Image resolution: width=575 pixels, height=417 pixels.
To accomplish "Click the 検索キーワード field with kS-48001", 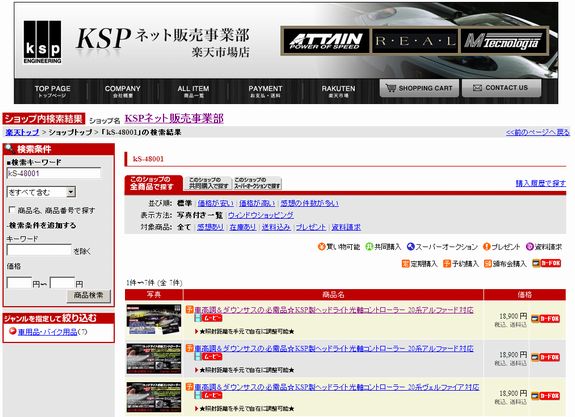I will 54,173.
